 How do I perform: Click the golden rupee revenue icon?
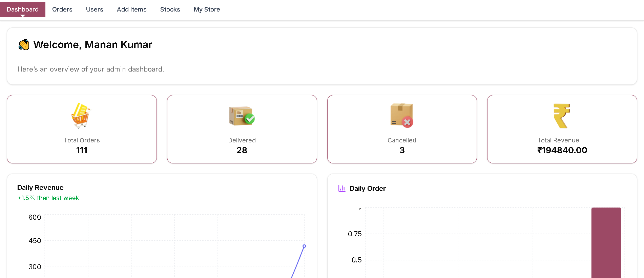(562, 116)
